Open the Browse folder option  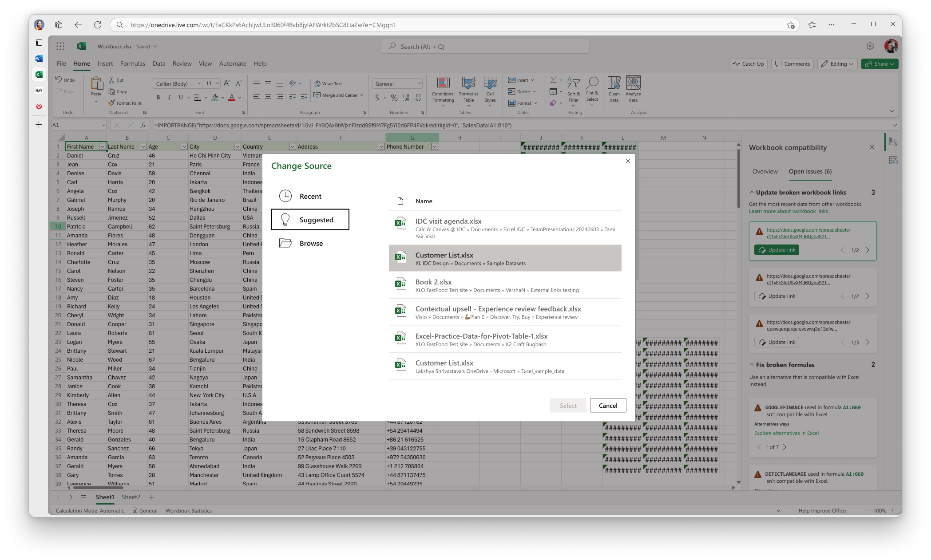[310, 243]
